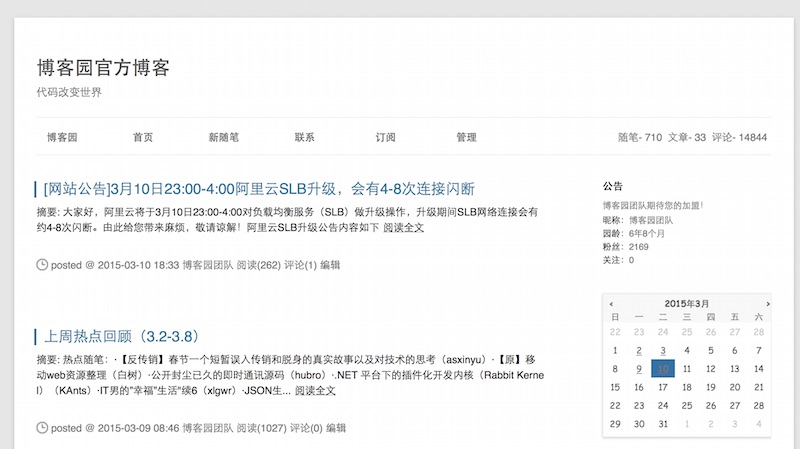Open the 首页 navigation item
800x449 pixels.
point(143,137)
